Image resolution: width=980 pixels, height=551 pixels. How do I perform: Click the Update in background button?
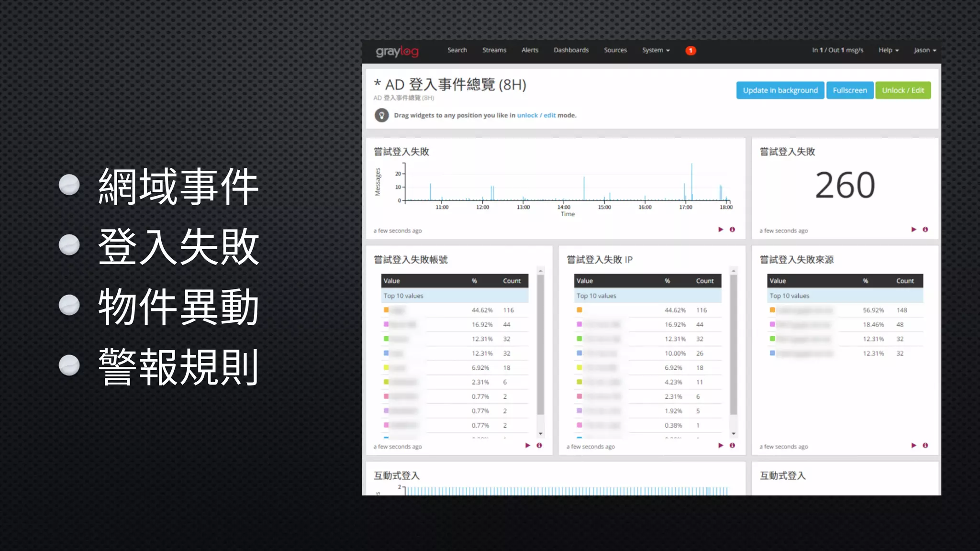tap(780, 90)
